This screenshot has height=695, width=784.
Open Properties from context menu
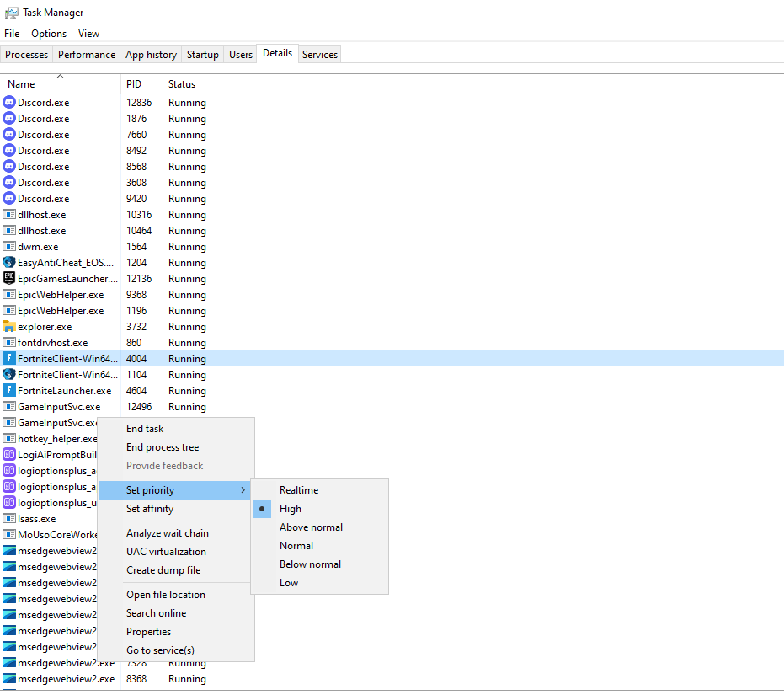tap(177, 632)
